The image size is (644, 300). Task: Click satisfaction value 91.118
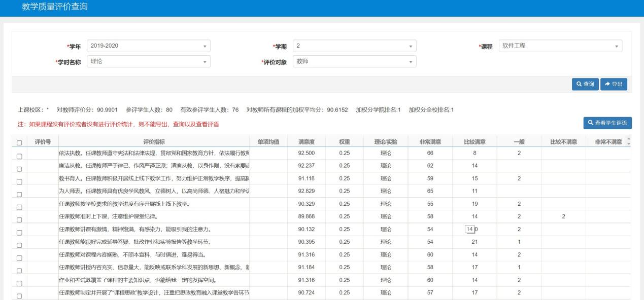(307, 178)
